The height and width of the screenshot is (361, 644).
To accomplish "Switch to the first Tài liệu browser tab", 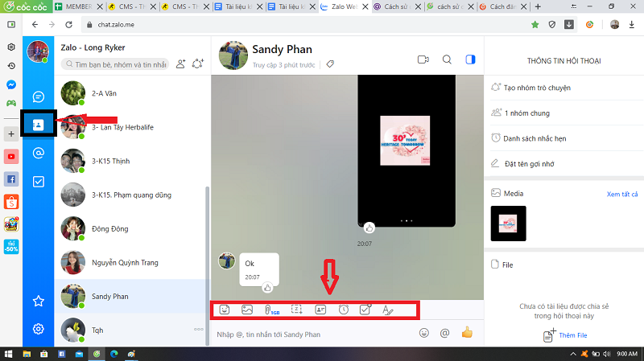I will click(x=238, y=6).
